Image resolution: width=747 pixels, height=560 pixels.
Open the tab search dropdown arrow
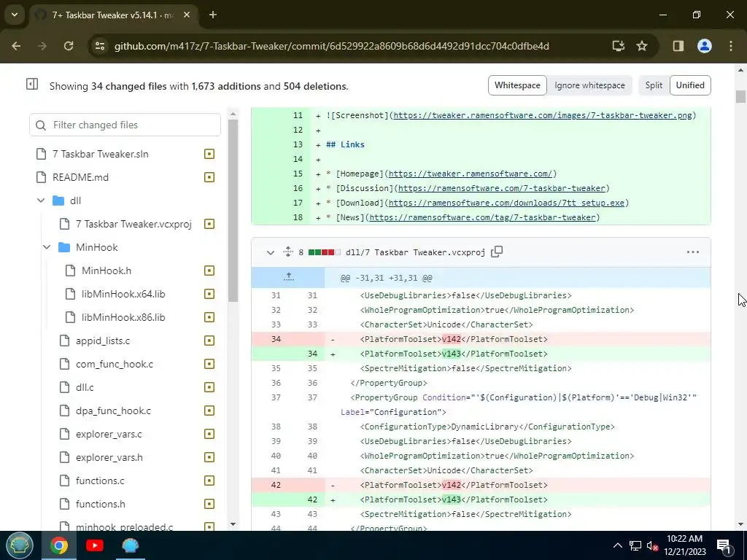tap(15, 15)
